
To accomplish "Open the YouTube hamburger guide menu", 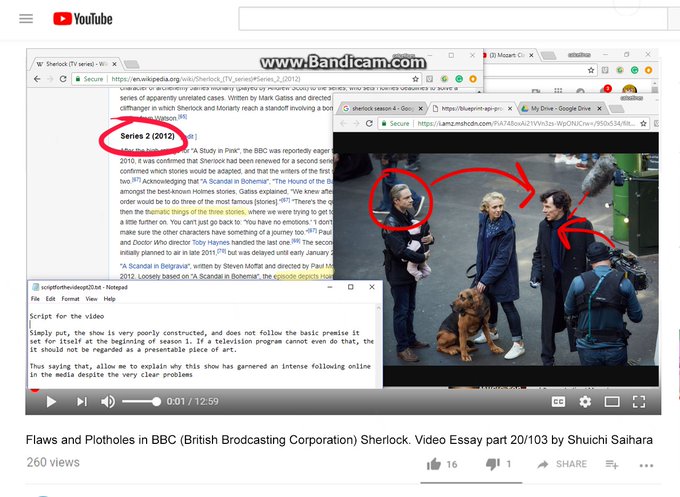I will 26,19.
